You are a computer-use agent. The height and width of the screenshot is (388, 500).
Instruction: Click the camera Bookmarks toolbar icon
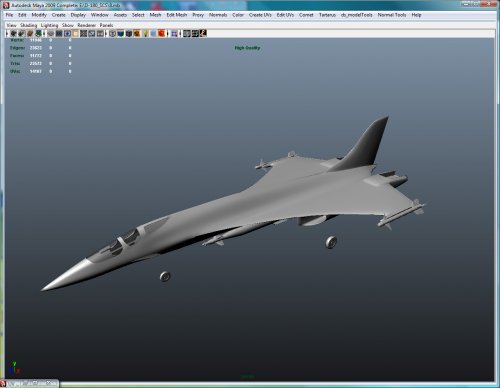coord(30,33)
